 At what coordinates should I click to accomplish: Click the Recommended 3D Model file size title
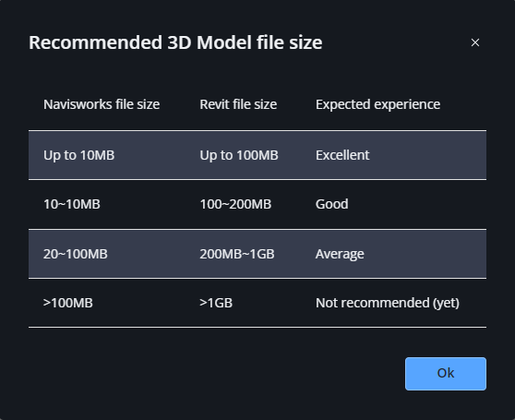pyautogui.click(x=175, y=42)
